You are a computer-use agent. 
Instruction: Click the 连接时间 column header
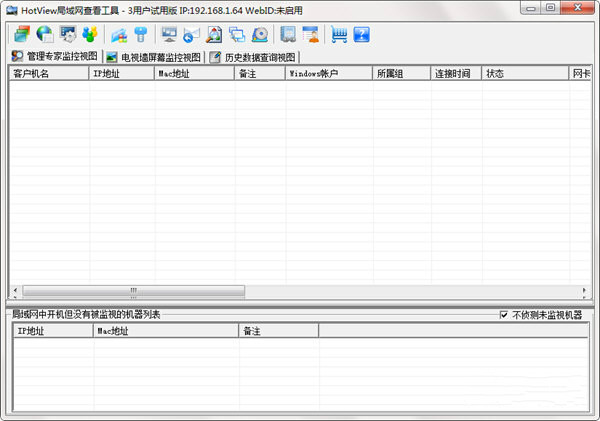coord(455,74)
